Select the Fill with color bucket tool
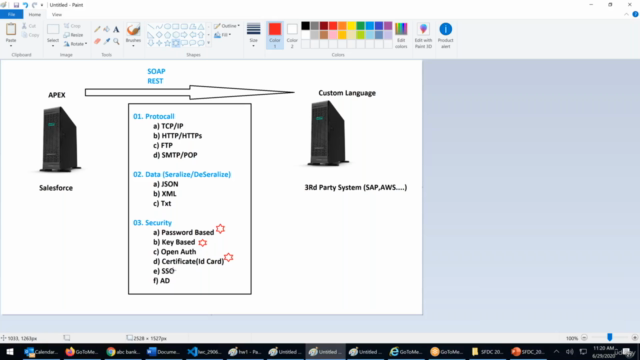 pos(107,29)
